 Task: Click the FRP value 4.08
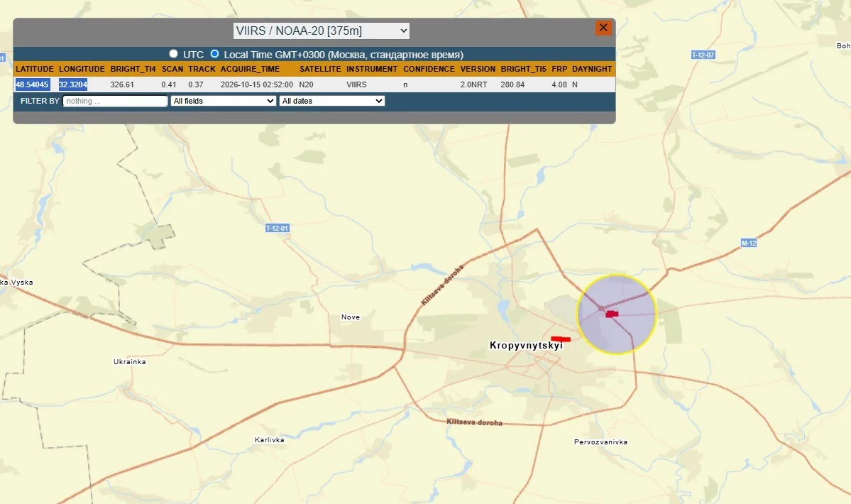click(x=559, y=84)
